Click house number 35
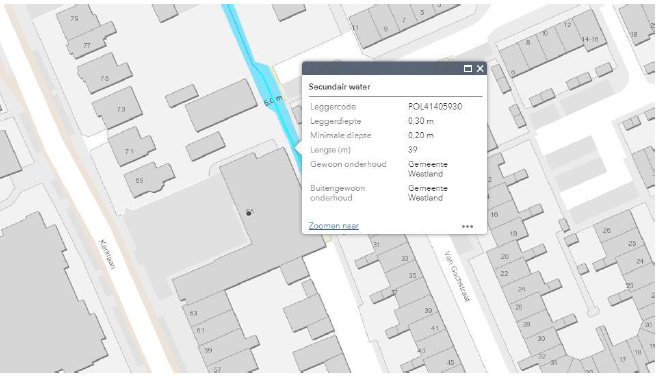This screenshot has width=665, height=377. pyautogui.click(x=413, y=276)
